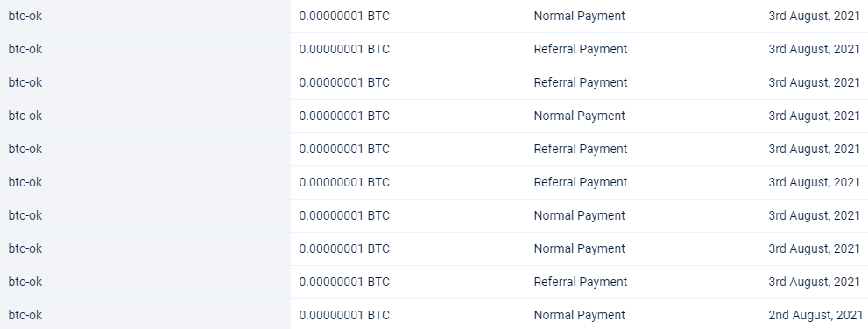Select the btc-ok entry in the last row
Screen dimensions: 868x329
click(x=25, y=315)
